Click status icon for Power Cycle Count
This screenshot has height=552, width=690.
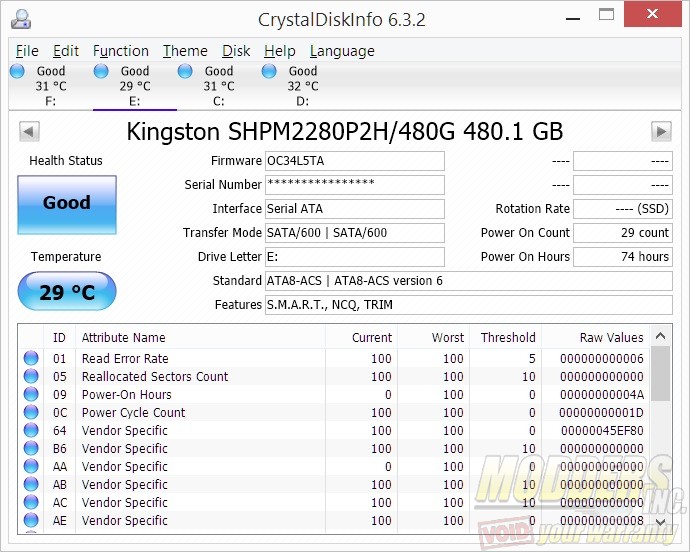[31, 412]
